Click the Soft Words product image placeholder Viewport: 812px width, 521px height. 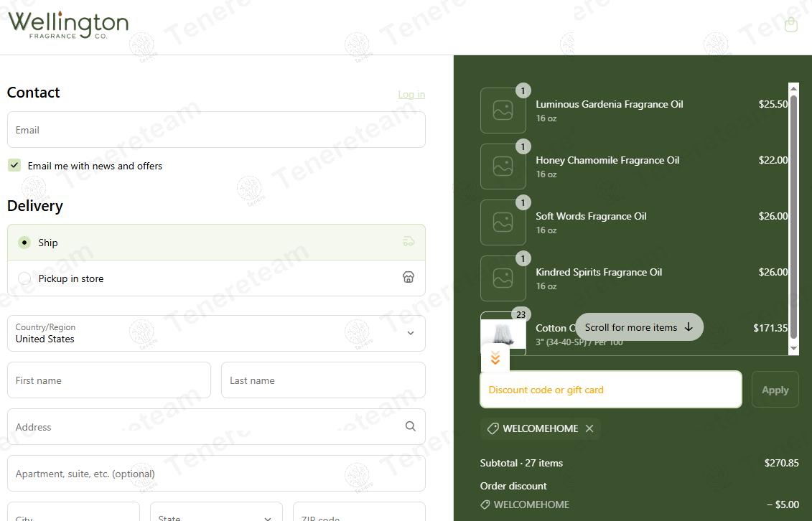[503, 222]
